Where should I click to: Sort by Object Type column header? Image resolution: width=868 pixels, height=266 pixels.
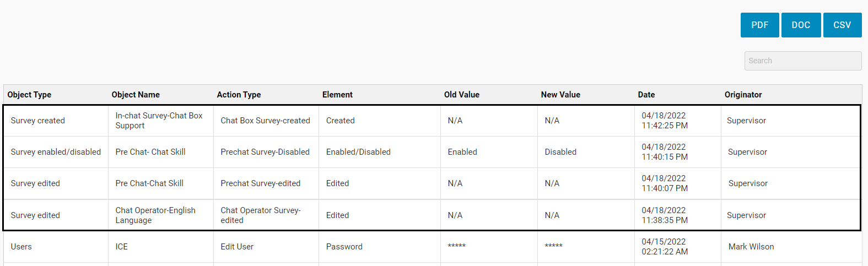tap(29, 95)
